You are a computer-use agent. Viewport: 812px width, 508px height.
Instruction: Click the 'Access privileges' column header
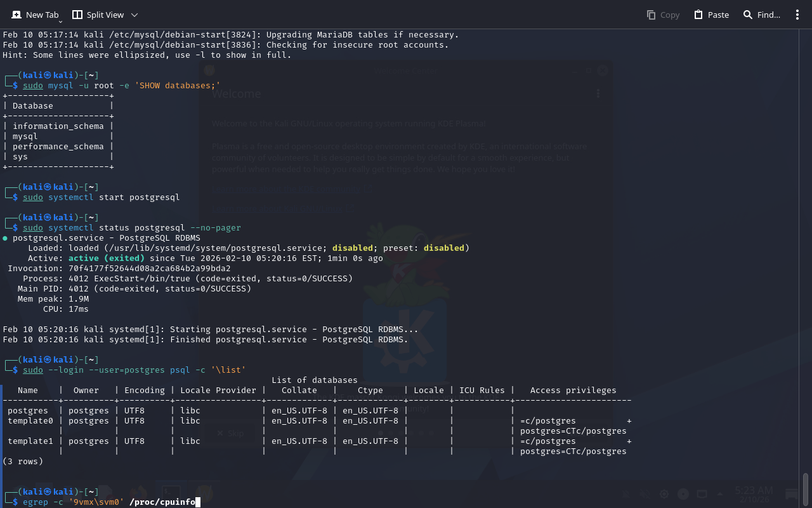(x=573, y=391)
